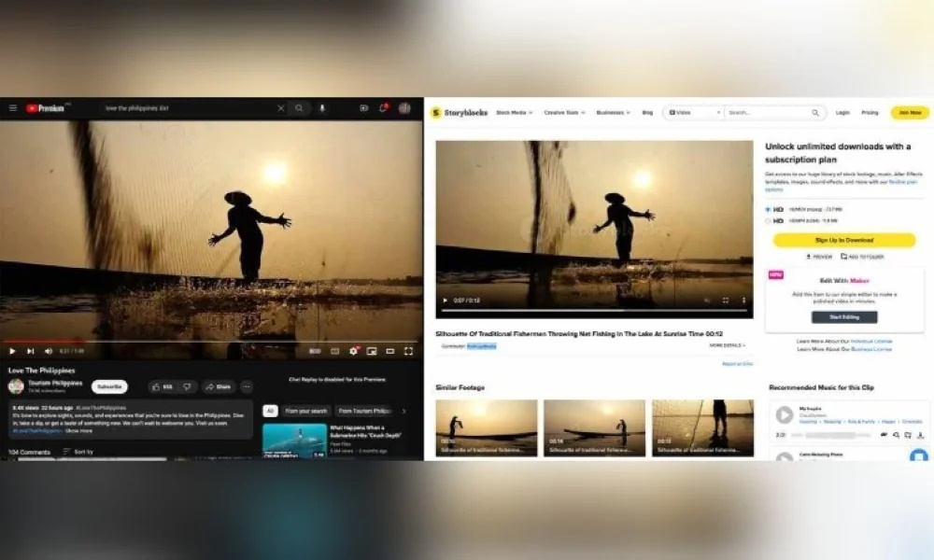Subscribe to the Tourism Philippines channel
This screenshot has width=934, height=560.
click(x=109, y=386)
